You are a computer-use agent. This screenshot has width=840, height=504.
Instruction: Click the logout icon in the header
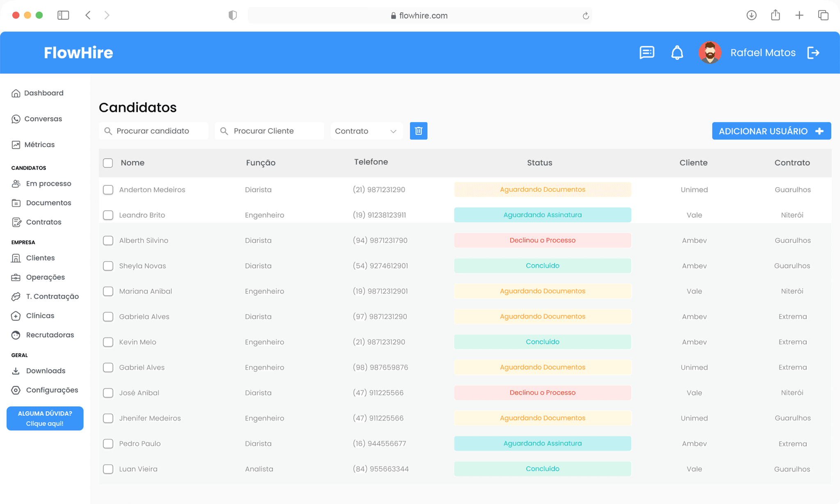coord(814,52)
